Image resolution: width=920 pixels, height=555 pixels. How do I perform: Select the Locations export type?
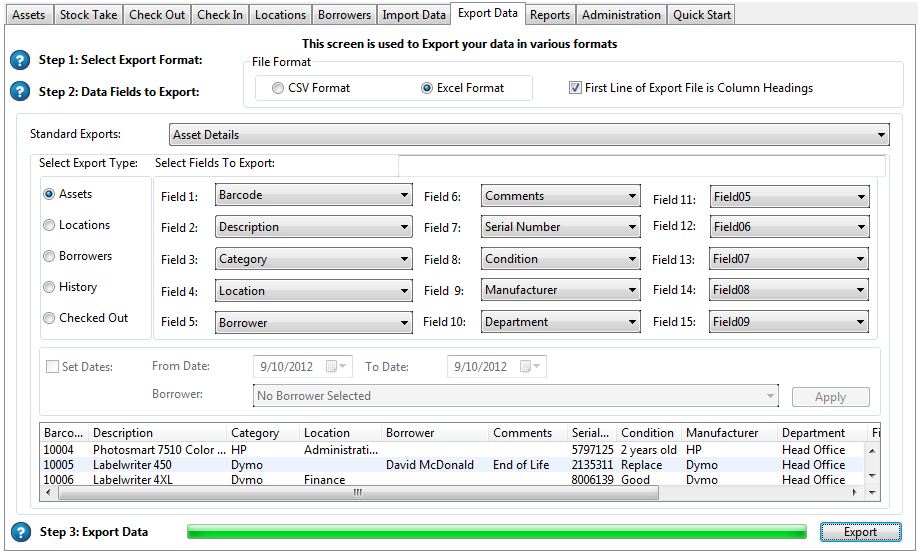pyautogui.click(x=49, y=226)
